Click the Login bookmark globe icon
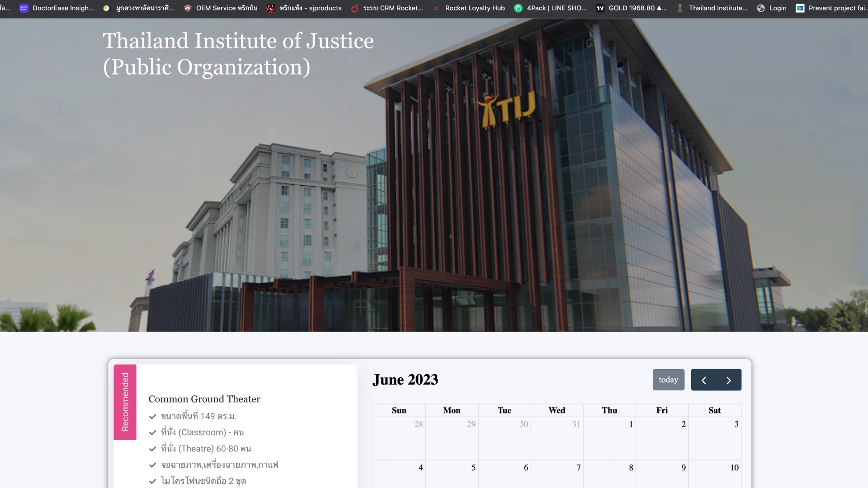This screenshot has height=488, width=868. pyautogui.click(x=761, y=8)
